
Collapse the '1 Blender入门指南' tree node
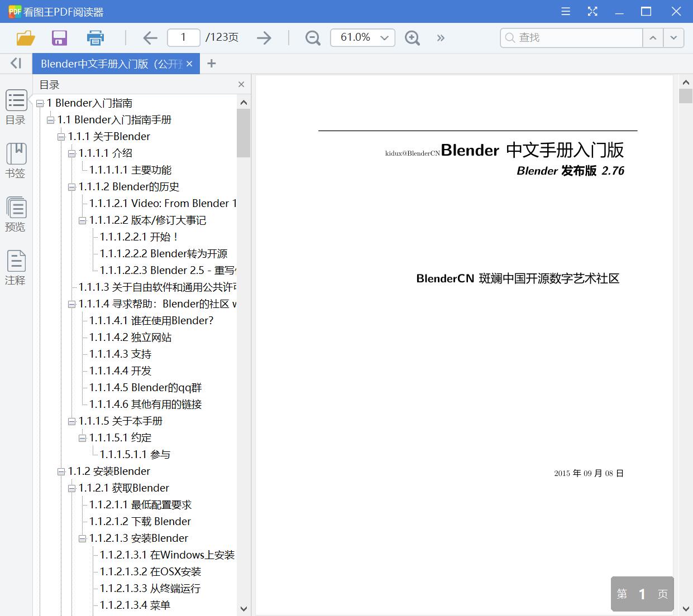[40, 103]
